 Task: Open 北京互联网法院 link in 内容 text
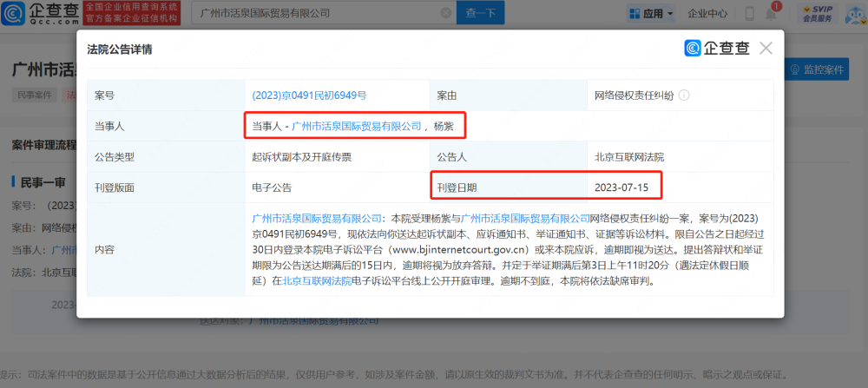coord(317,280)
